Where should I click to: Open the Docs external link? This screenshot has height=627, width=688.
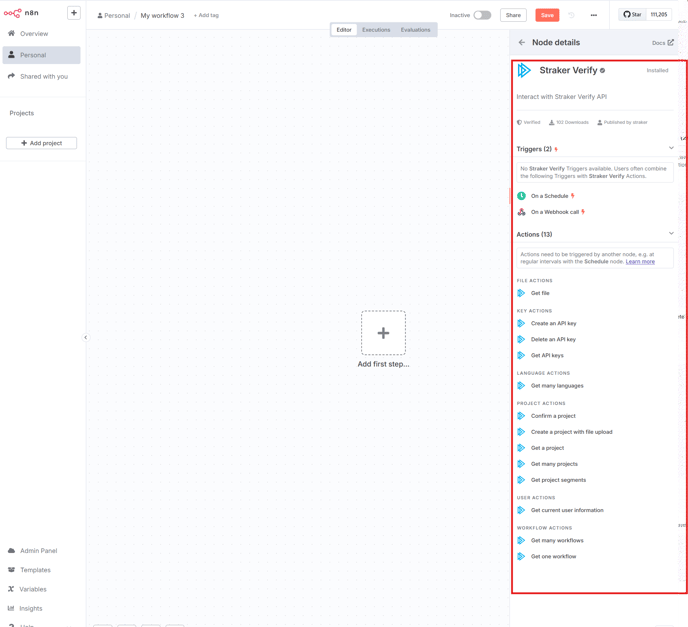[663, 43]
